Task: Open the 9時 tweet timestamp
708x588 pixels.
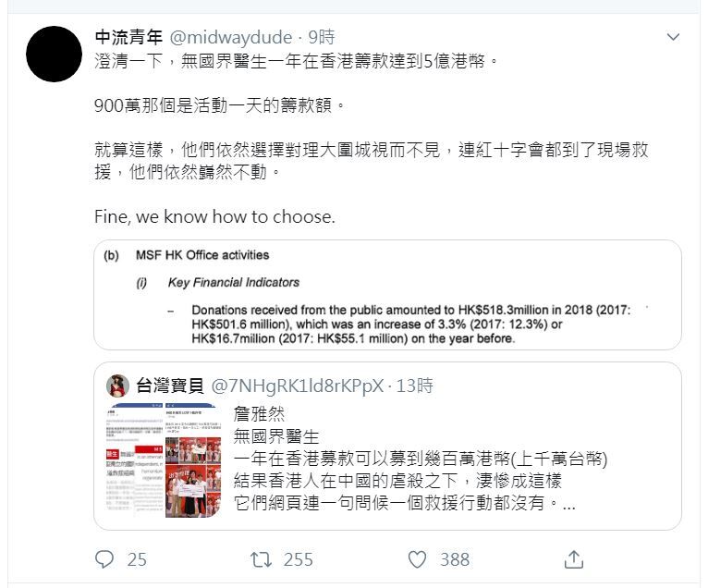Action: [322, 37]
